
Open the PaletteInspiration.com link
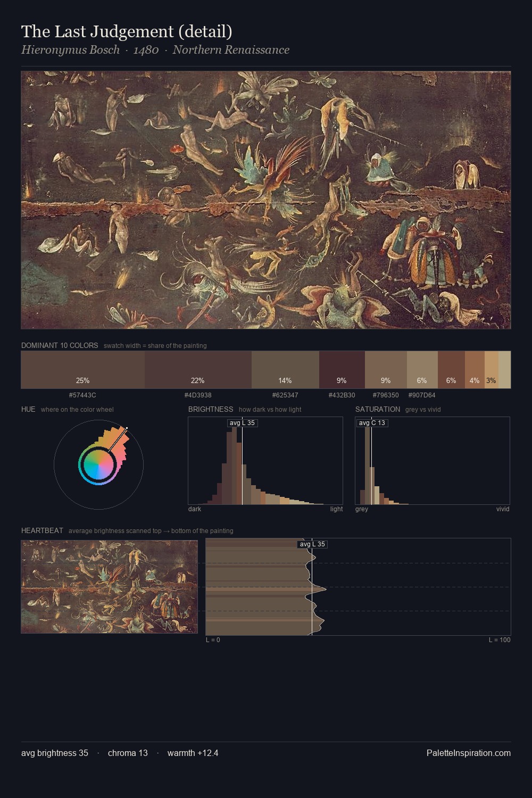tap(469, 753)
